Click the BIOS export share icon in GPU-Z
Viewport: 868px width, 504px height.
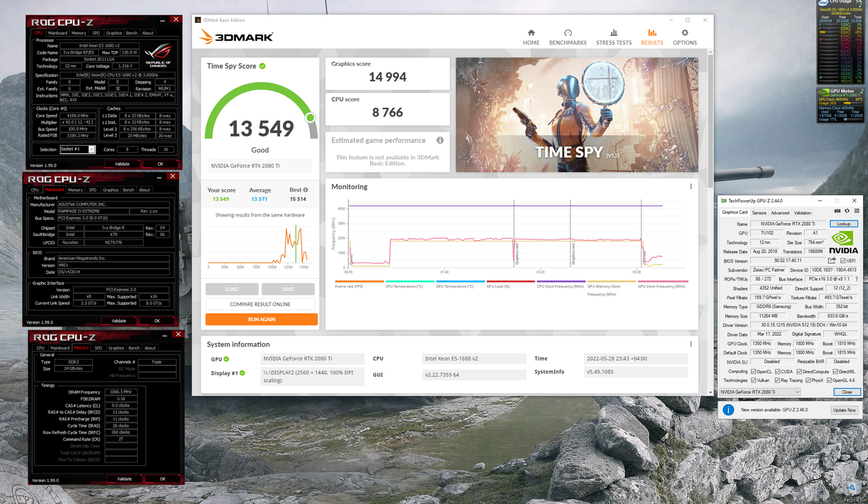tap(832, 260)
